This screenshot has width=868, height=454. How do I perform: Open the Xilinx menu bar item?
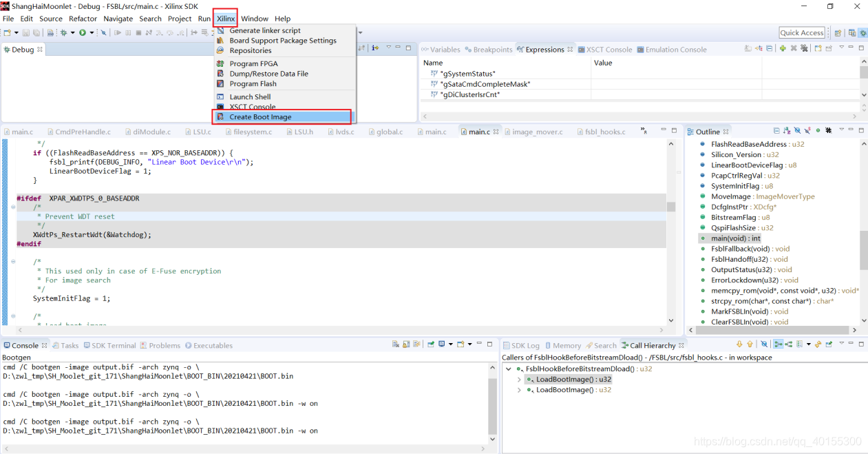point(226,19)
